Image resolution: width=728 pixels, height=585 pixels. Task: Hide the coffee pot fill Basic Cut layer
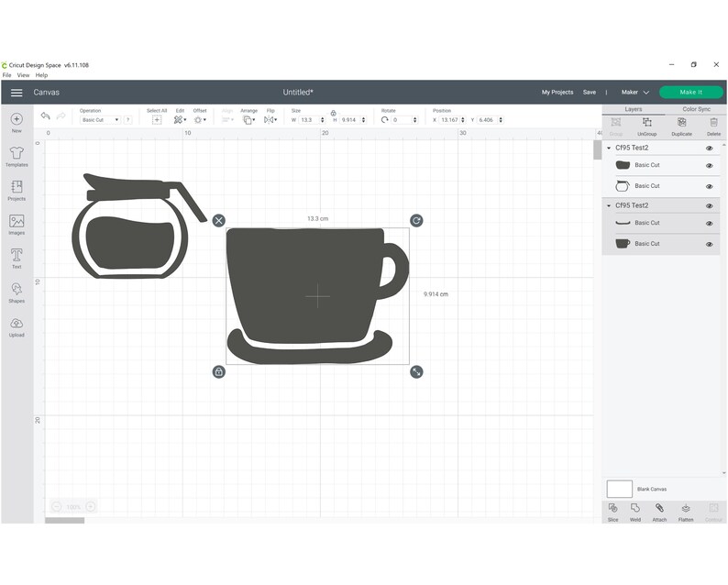[709, 166]
